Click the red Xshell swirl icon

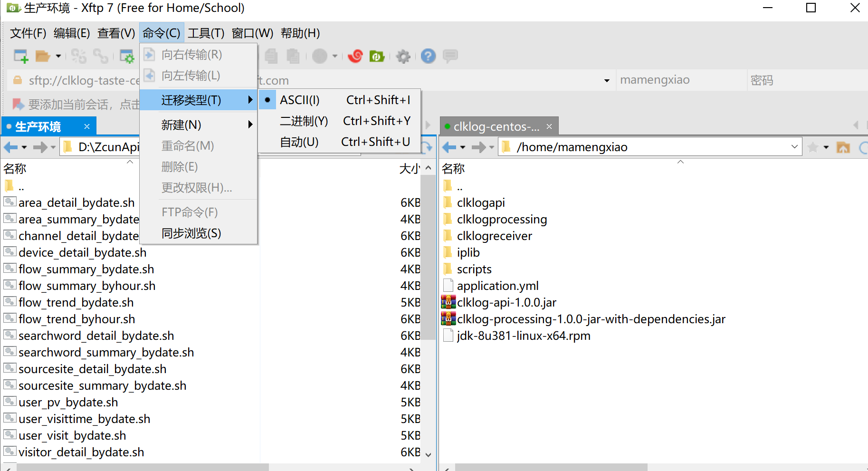[x=355, y=56]
